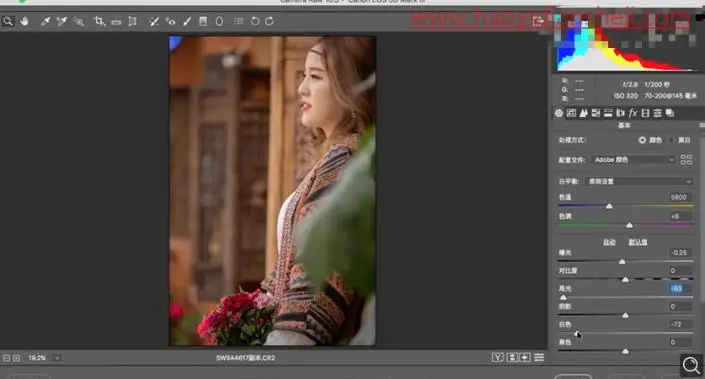The width and height of the screenshot is (705, 379).
Task: Click the histogram display
Action: (627, 43)
